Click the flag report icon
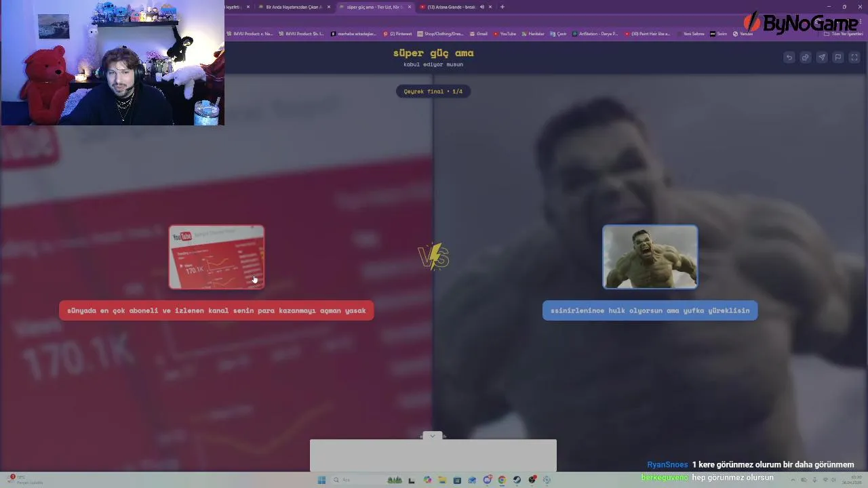 click(838, 58)
